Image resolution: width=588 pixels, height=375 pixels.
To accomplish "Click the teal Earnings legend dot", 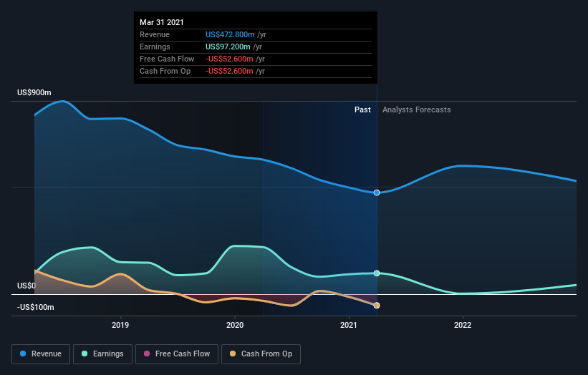I will [x=85, y=354].
